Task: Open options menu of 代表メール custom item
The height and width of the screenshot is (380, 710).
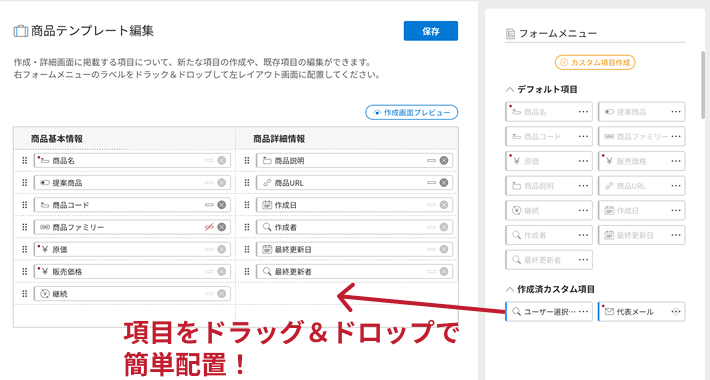Action: pos(676,311)
